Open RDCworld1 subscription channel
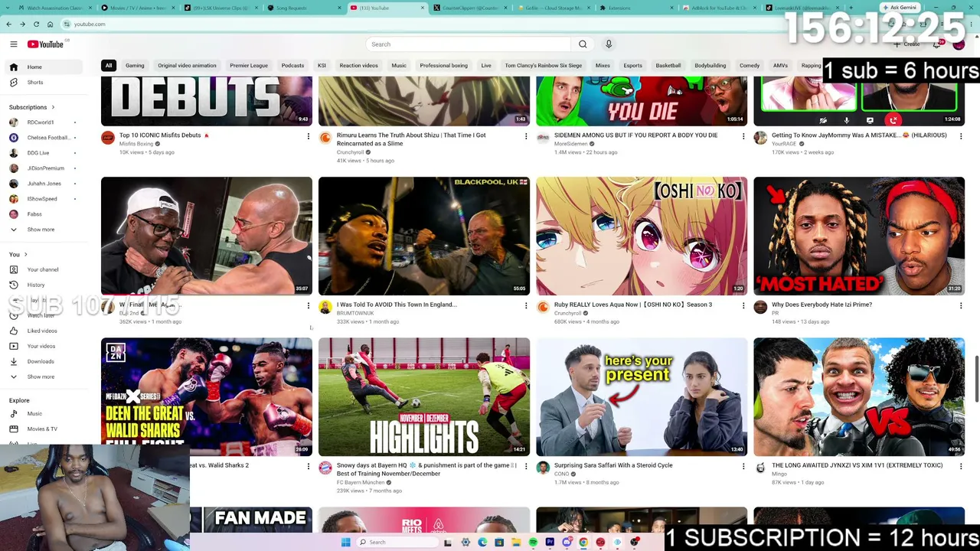980x551 pixels. [43, 122]
